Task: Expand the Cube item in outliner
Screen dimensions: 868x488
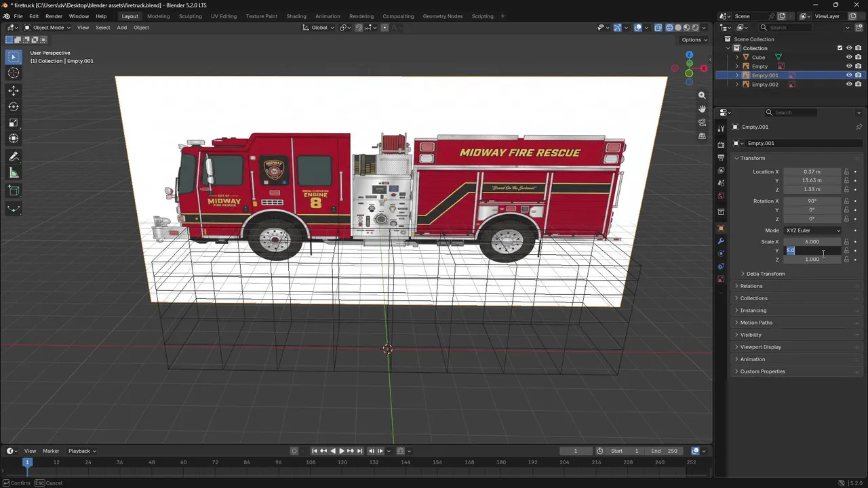Action: 737,58
